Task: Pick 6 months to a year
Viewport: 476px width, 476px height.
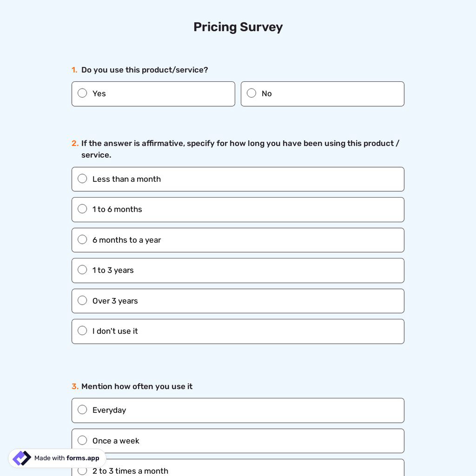Action: pyautogui.click(x=82, y=239)
